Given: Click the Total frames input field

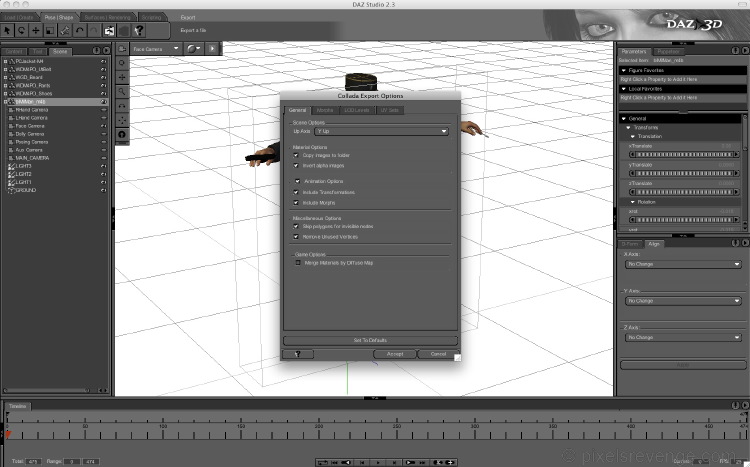Looking at the screenshot, I should click(33, 462).
